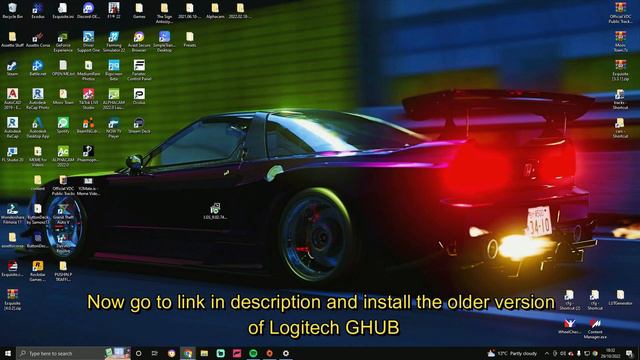Open the Oculus desktop shortcut
Screen dimensions: 640x360
coord(139,97)
